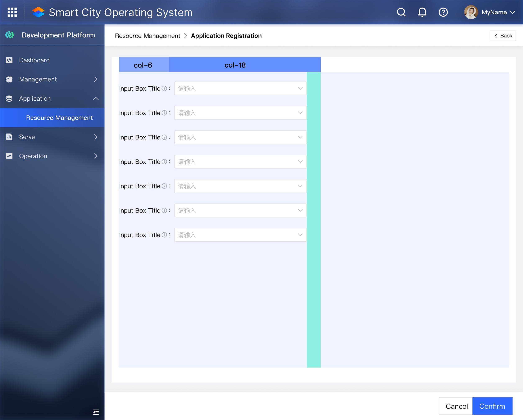The image size is (523, 420).
Task: Click the user avatar picture
Action: click(x=471, y=12)
